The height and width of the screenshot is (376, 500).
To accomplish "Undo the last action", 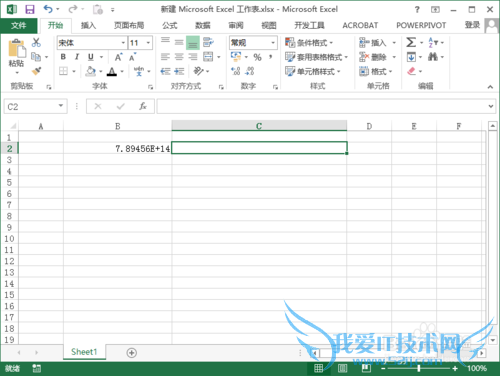I will pos(48,9).
